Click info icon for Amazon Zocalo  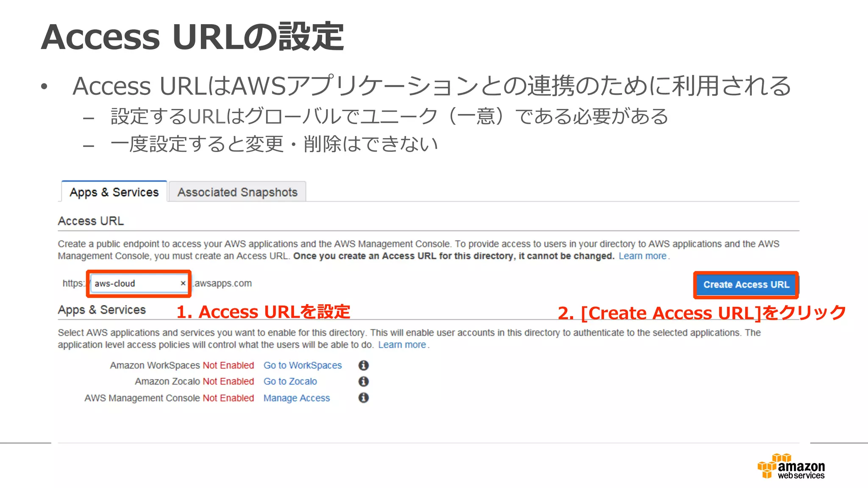pyautogui.click(x=364, y=381)
